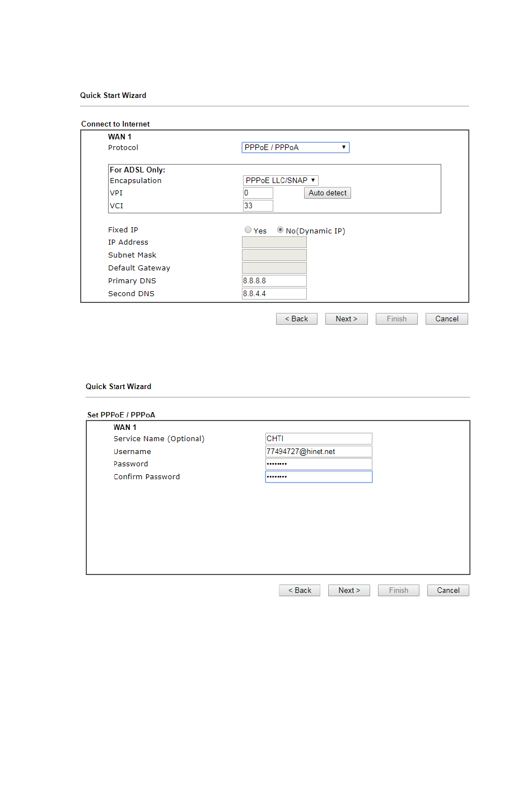Edit the Primary DNS field 8.8.8.8
The height and width of the screenshot is (795, 532).
tap(274, 280)
